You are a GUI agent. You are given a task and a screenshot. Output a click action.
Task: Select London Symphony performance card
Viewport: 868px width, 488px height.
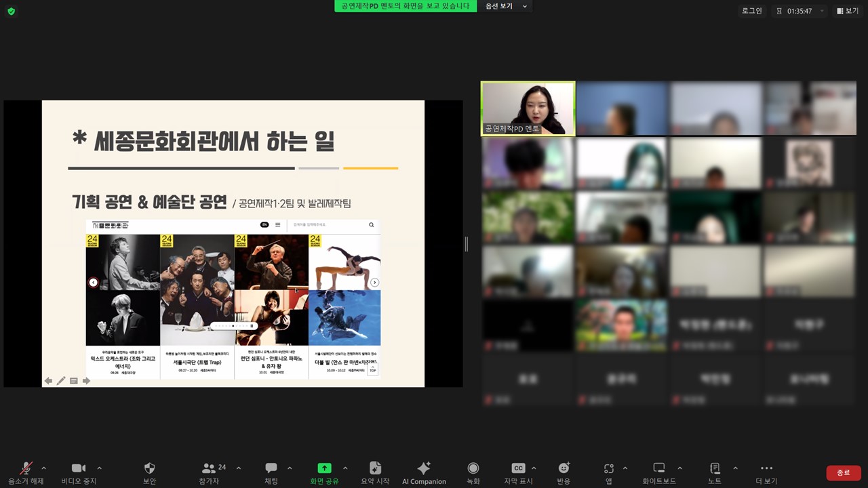(271, 306)
